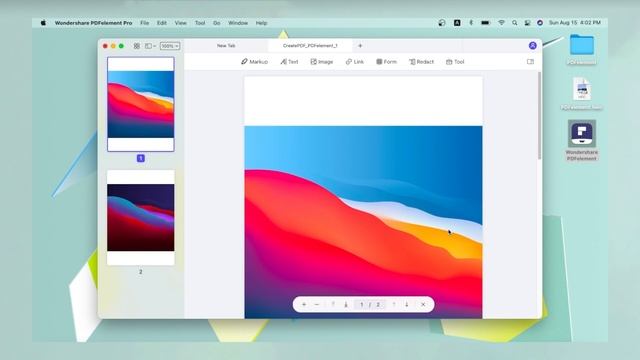This screenshot has width=640, height=360.
Task: Select the Redact tool
Action: click(421, 62)
